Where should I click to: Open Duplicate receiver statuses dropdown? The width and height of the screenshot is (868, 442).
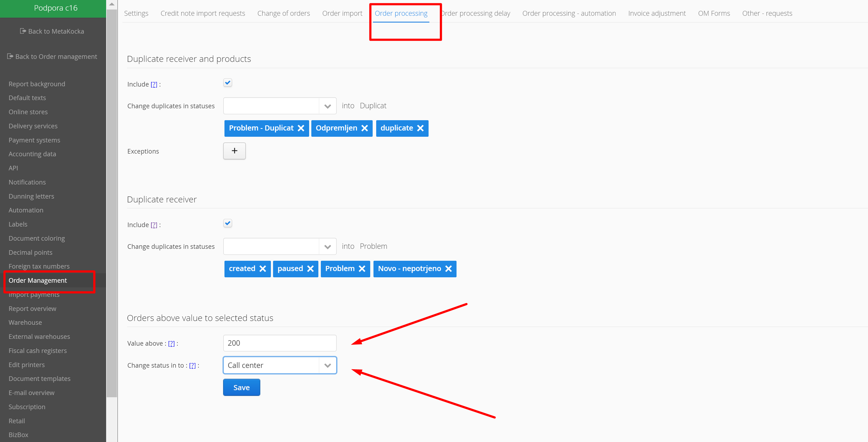point(327,247)
